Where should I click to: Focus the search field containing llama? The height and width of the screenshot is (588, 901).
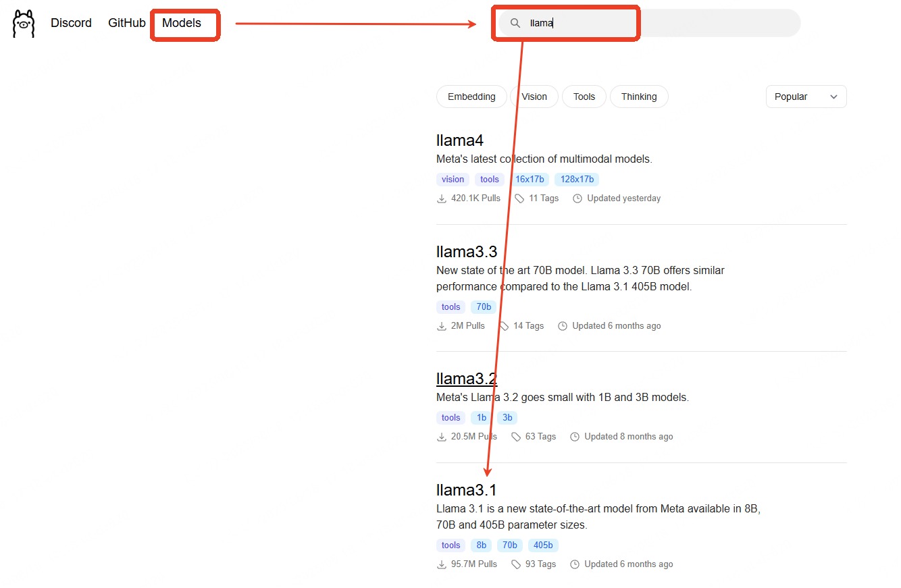[648, 23]
